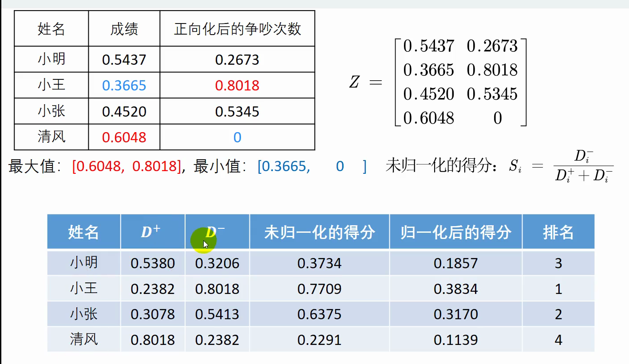
Task: Click the 正向化后的争吵次数 column header
Action: [x=237, y=29]
